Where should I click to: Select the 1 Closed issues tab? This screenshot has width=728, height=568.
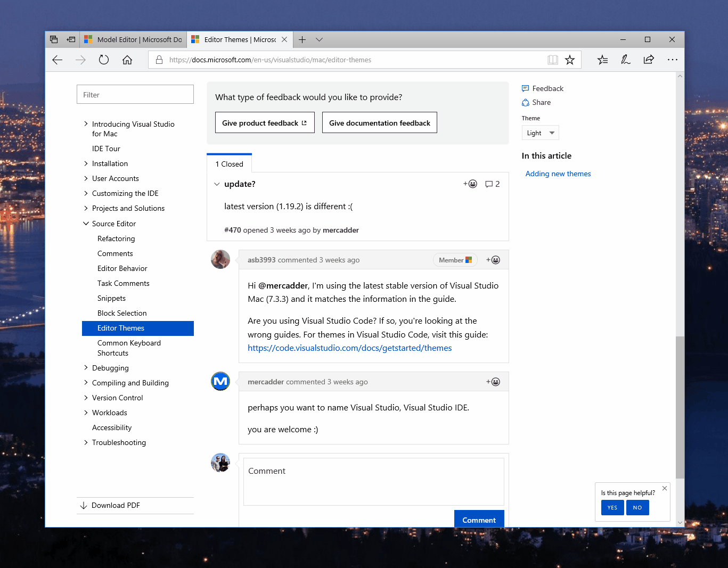point(229,163)
